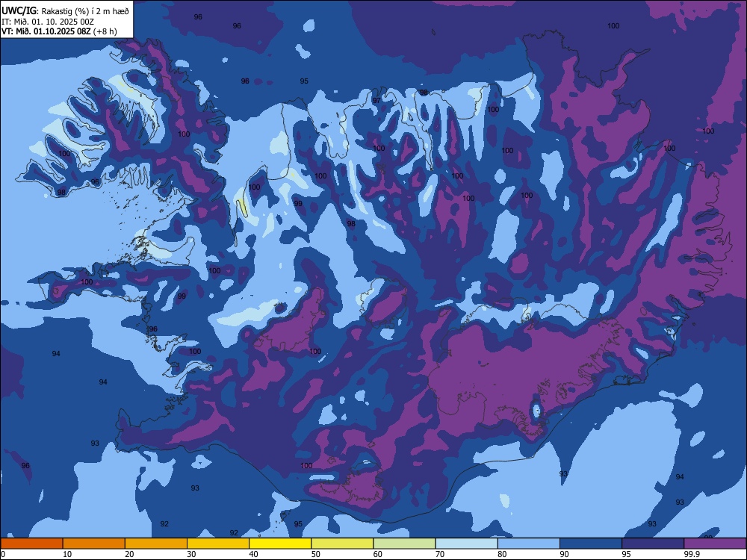Viewport: 747px width, 560px height.
Task: Click the light green 60–70 legend swatch
Action: coord(404,544)
